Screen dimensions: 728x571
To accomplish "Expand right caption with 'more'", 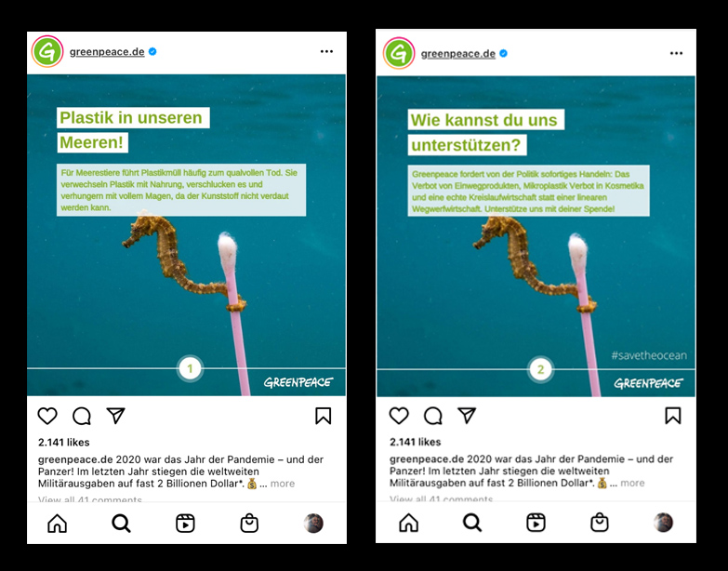I will pyautogui.click(x=632, y=484).
